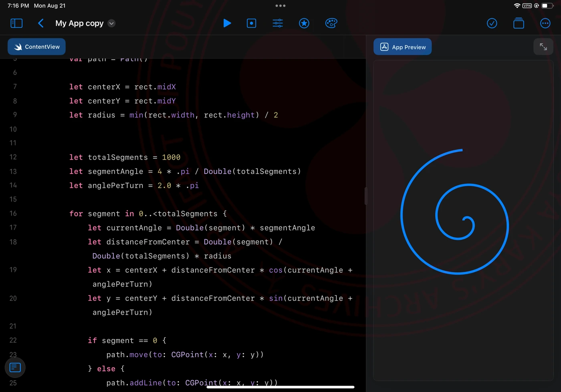Stop the running app preview
The image size is (561, 392).
point(251,23)
